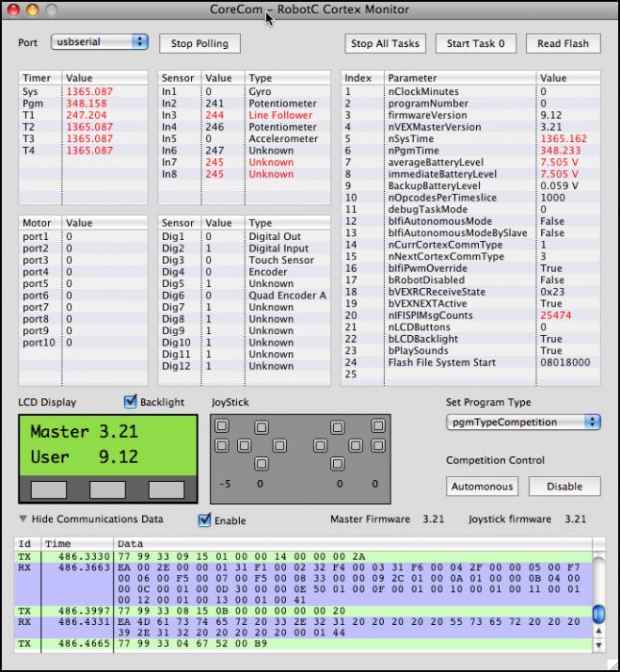
Task: Toggle the LCD Backlight checkbox
Action: pyautogui.click(x=130, y=401)
